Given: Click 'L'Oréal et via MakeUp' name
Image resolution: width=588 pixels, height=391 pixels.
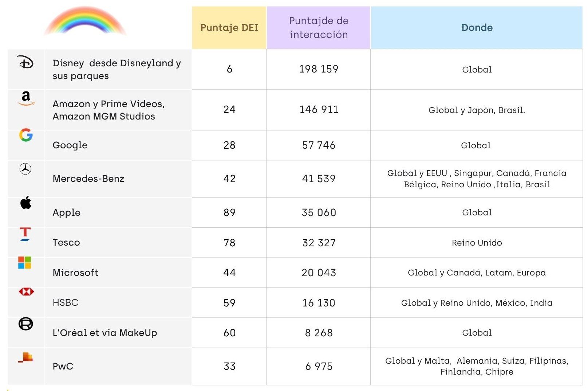Looking at the screenshot, I should 105,333.
